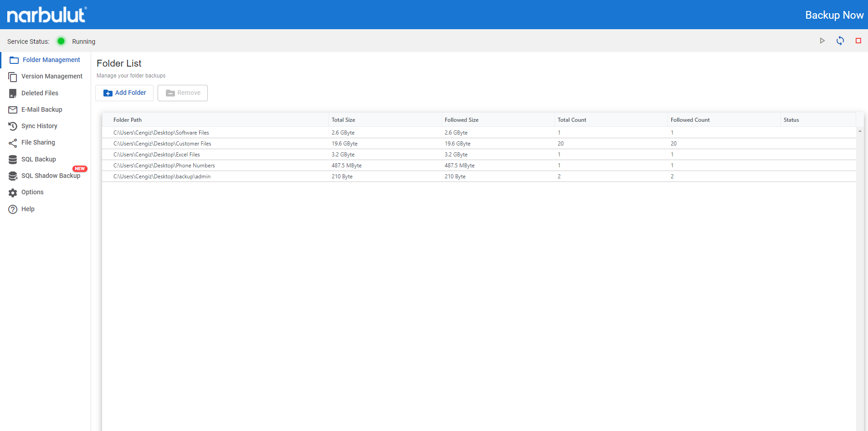
Task: Open Sync History page
Action: point(39,126)
